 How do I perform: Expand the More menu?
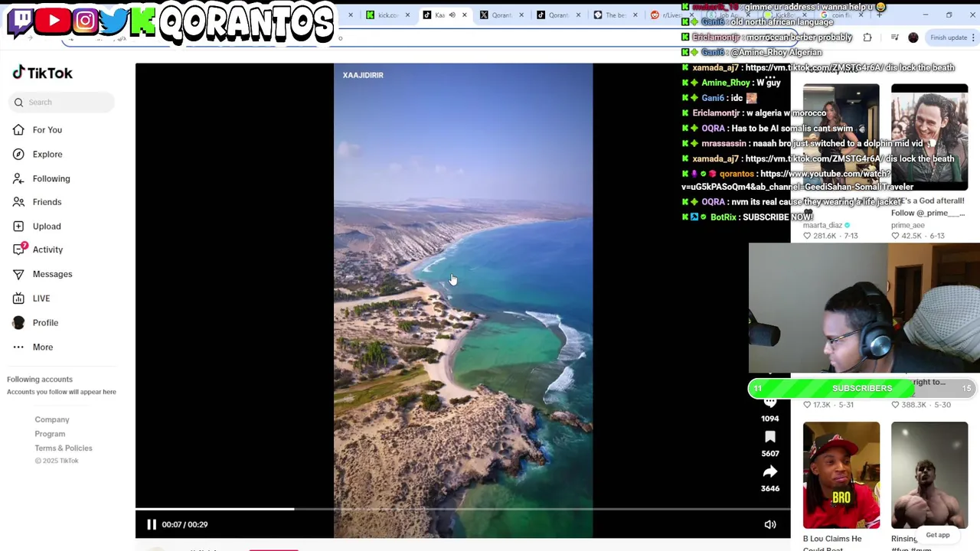pos(43,347)
